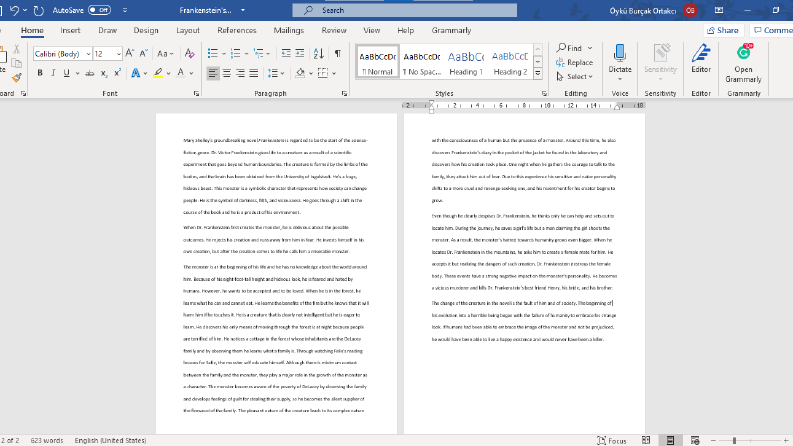The height and width of the screenshot is (446, 793).
Task: Increase font size with Grow Font
Action: 129,54
